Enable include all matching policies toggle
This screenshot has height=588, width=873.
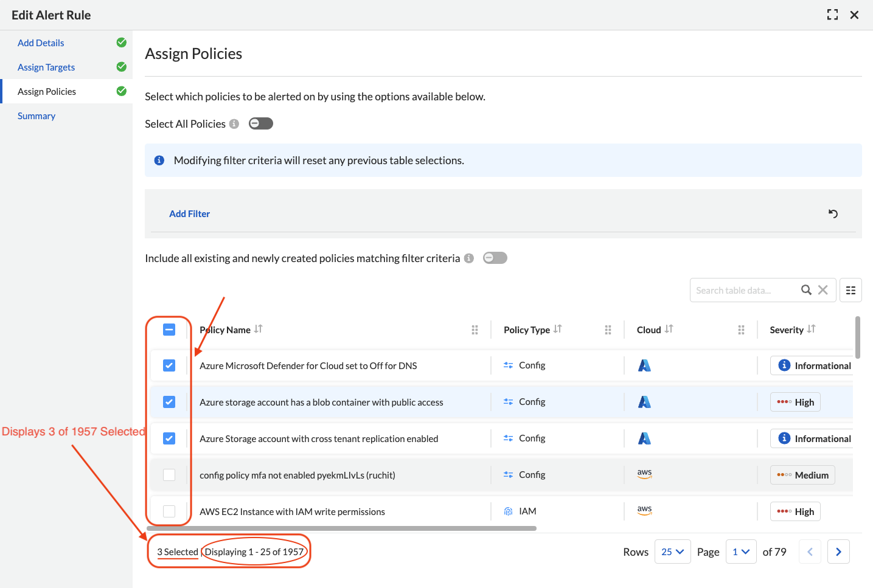pyautogui.click(x=495, y=258)
